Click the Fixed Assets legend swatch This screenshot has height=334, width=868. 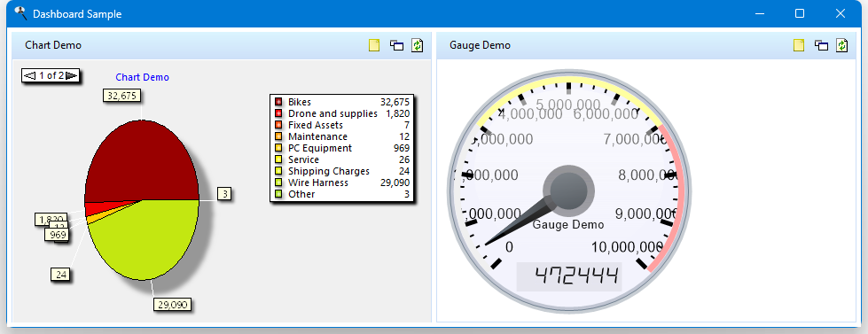click(x=278, y=125)
